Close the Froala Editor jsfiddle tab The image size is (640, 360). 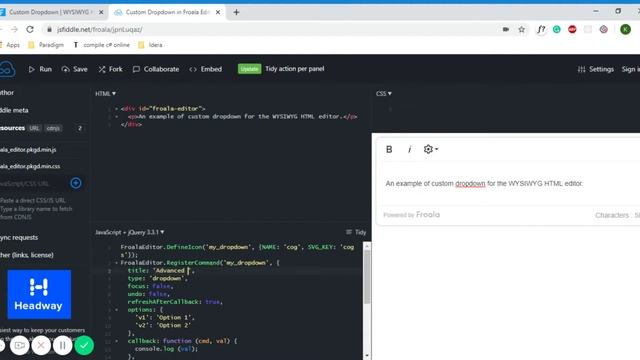pos(218,12)
